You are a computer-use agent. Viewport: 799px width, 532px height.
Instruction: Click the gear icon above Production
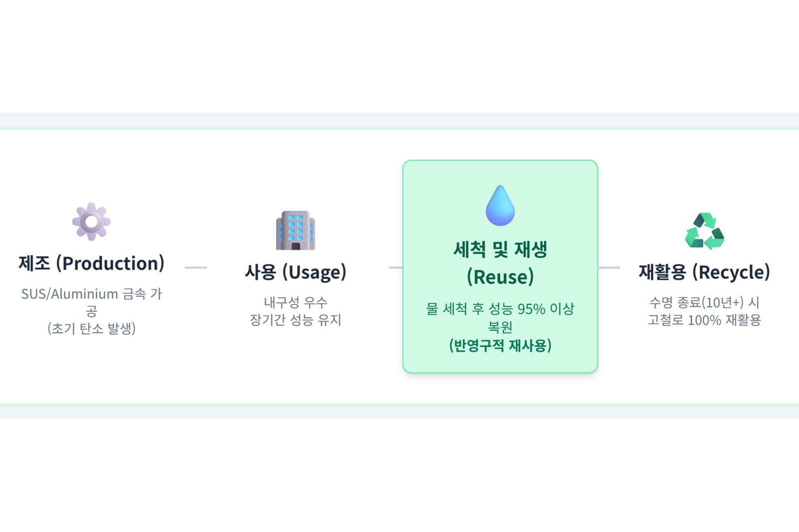pyautogui.click(x=91, y=222)
